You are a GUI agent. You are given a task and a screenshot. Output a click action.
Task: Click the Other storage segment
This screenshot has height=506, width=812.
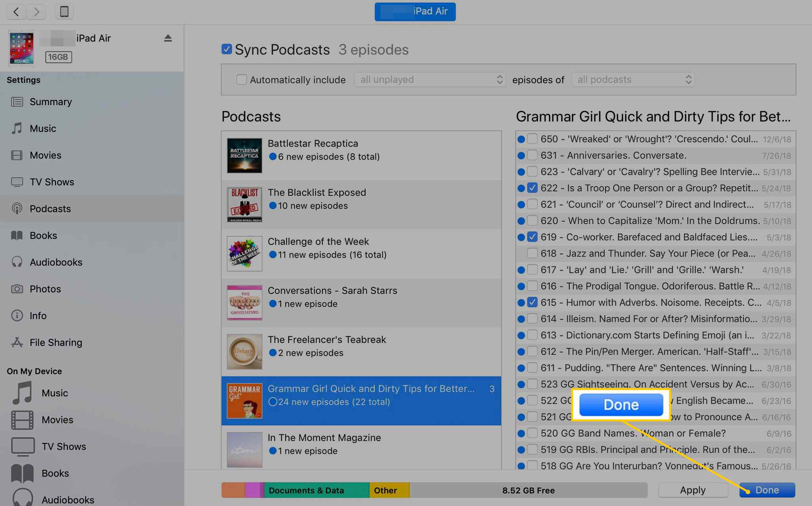click(x=389, y=490)
